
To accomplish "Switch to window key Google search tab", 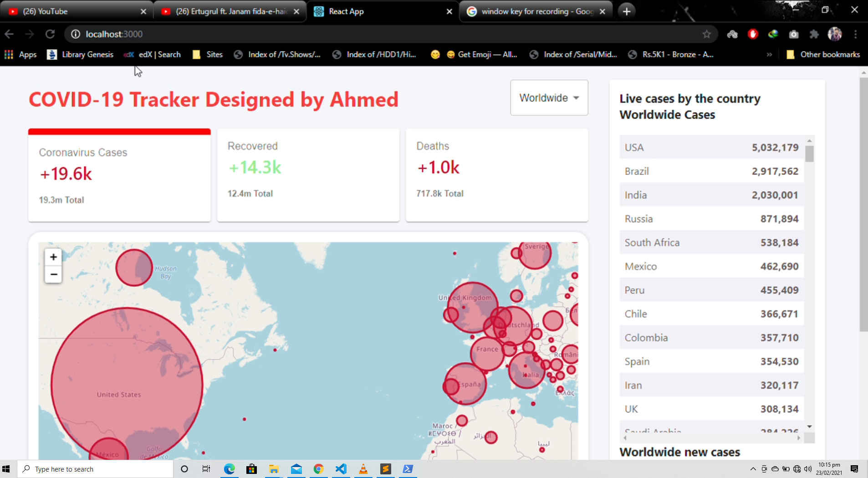I will pyautogui.click(x=535, y=11).
